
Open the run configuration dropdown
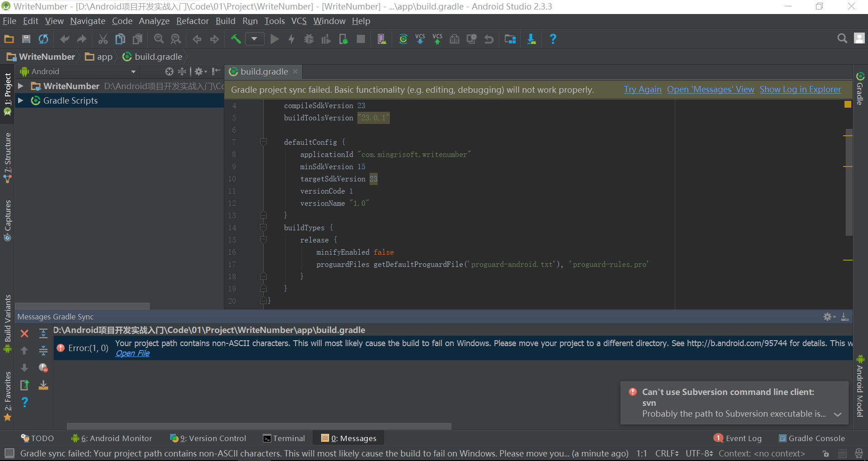click(x=255, y=39)
